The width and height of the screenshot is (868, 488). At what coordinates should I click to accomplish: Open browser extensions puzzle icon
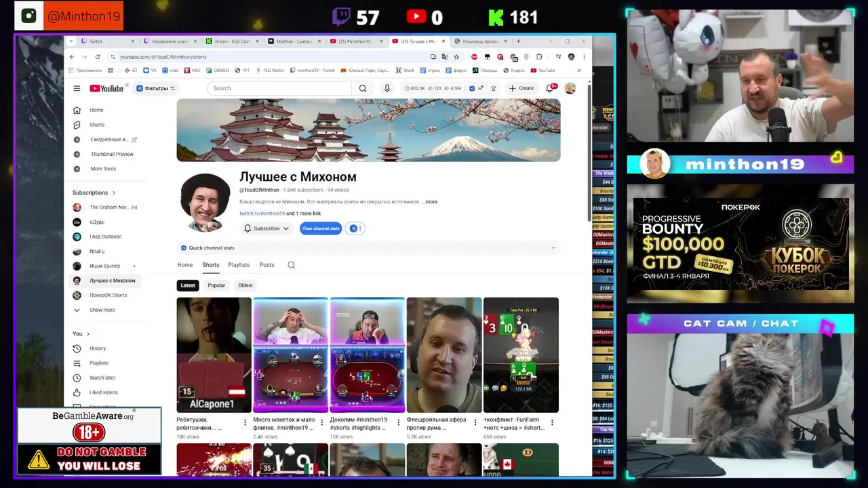click(539, 57)
